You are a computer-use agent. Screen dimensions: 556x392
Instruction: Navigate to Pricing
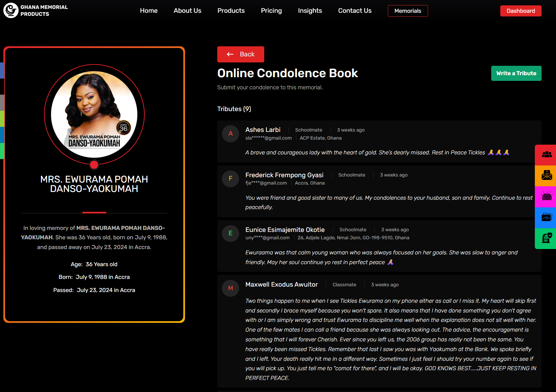tap(271, 11)
